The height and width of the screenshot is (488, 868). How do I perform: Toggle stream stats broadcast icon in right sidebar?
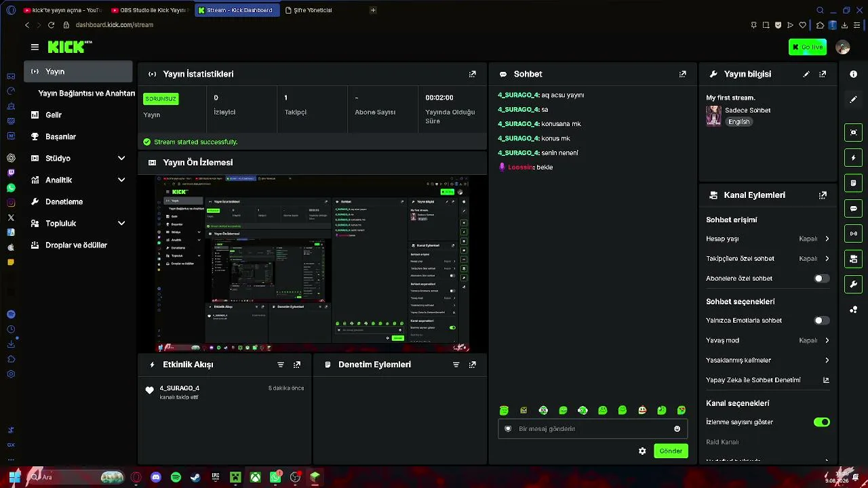pos(854,234)
